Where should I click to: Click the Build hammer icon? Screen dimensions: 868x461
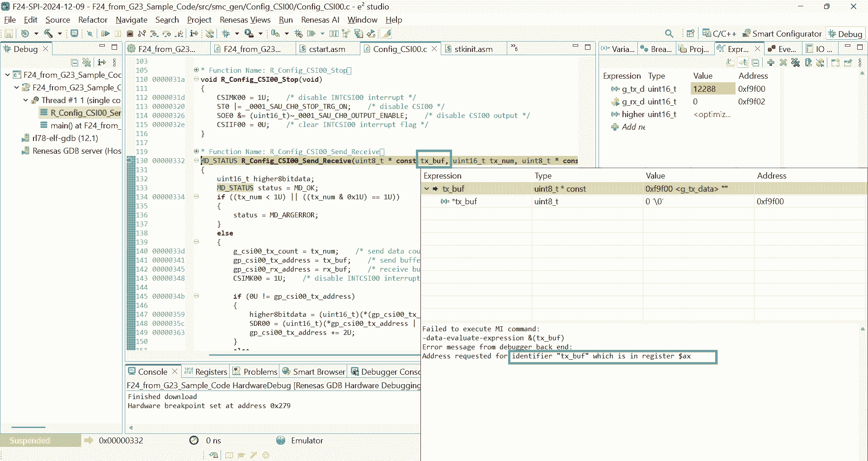click(48, 33)
